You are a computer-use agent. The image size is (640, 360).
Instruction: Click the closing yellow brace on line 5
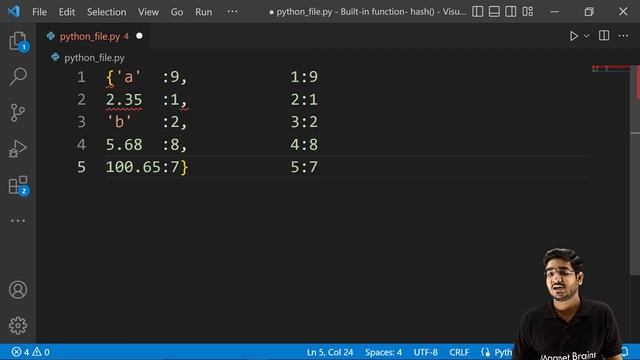tap(184, 167)
